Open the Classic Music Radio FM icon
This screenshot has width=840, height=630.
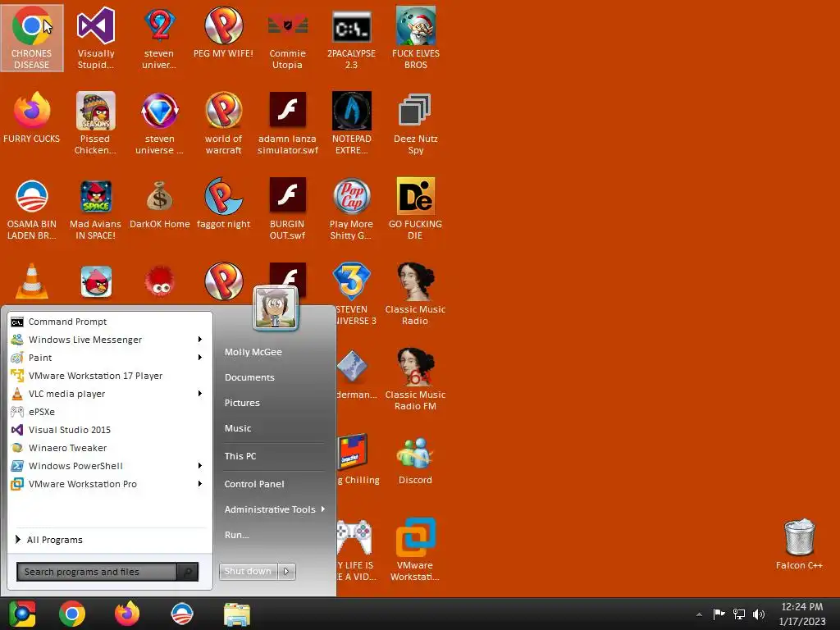click(x=415, y=379)
